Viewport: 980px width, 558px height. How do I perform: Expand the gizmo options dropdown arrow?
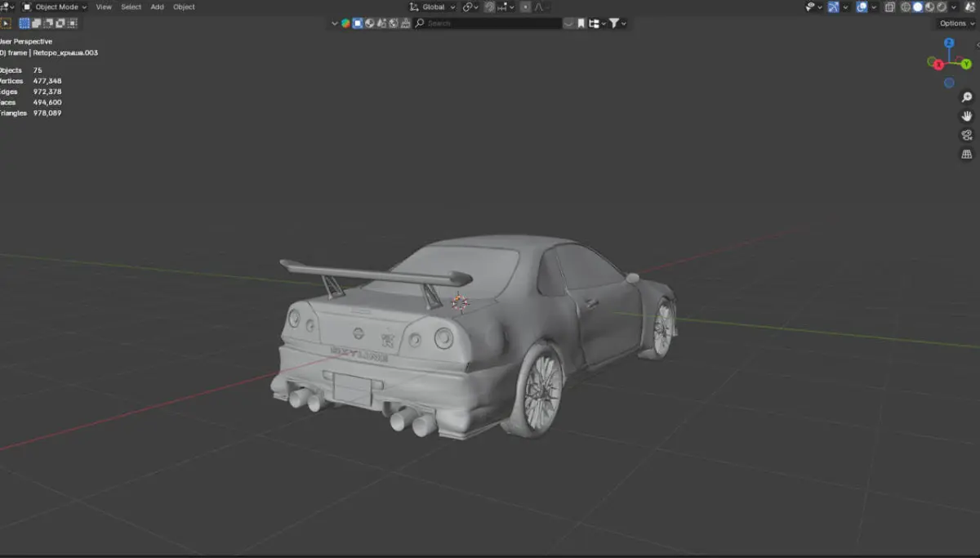pyautogui.click(x=845, y=7)
